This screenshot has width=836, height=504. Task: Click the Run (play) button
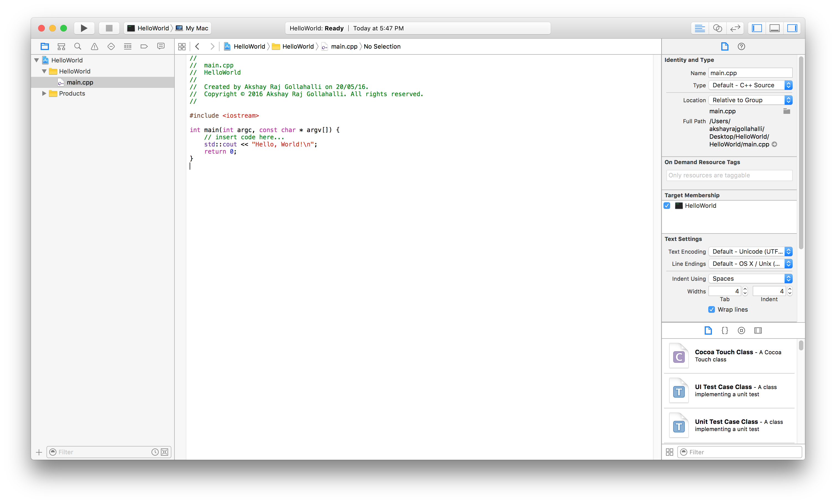coord(84,28)
